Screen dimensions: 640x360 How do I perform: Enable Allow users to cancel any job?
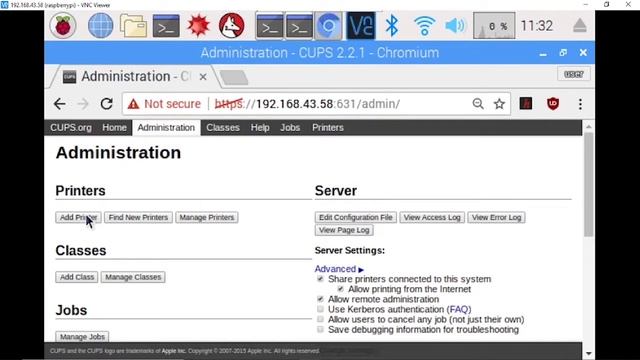[x=320, y=319]
